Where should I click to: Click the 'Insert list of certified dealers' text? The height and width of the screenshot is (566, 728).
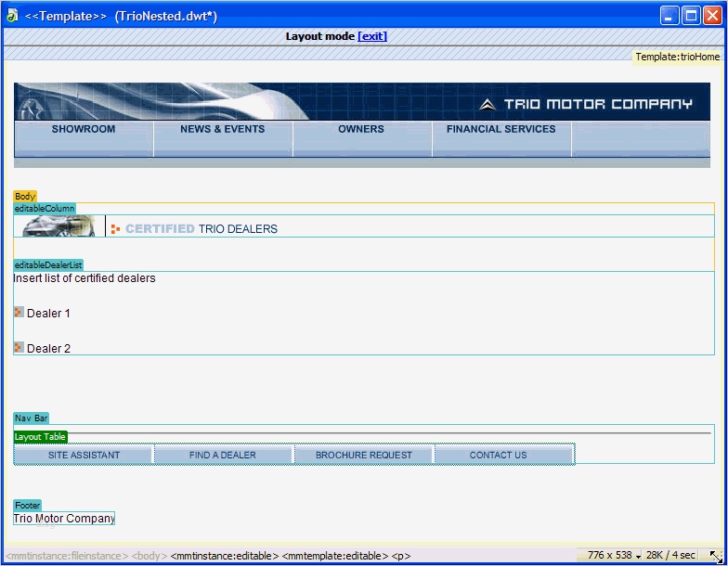pos(84,278)
